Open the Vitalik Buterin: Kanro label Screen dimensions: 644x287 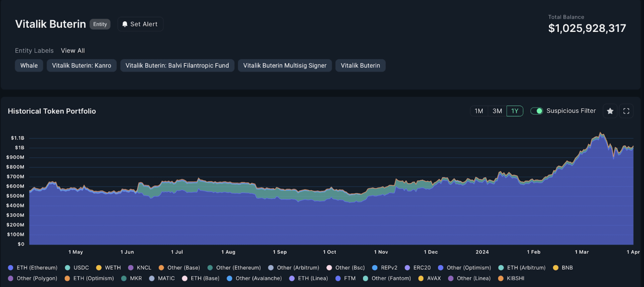pos(81,66)
